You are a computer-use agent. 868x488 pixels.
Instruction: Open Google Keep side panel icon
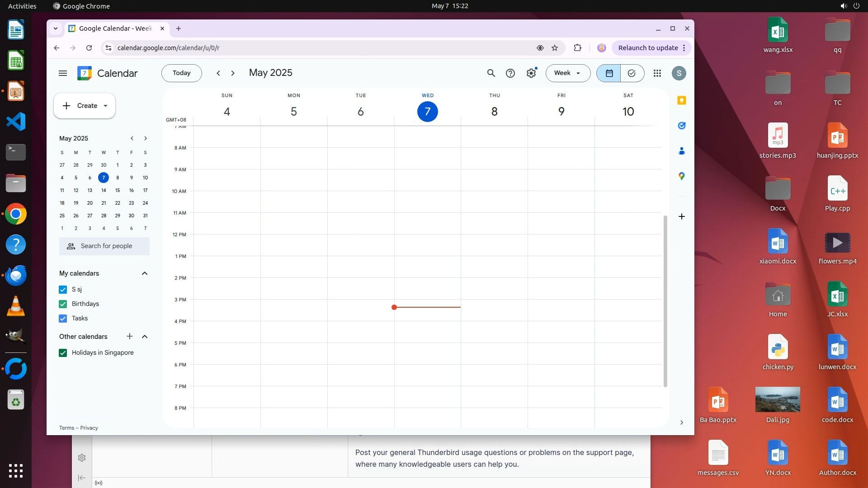tap(682, 100)
